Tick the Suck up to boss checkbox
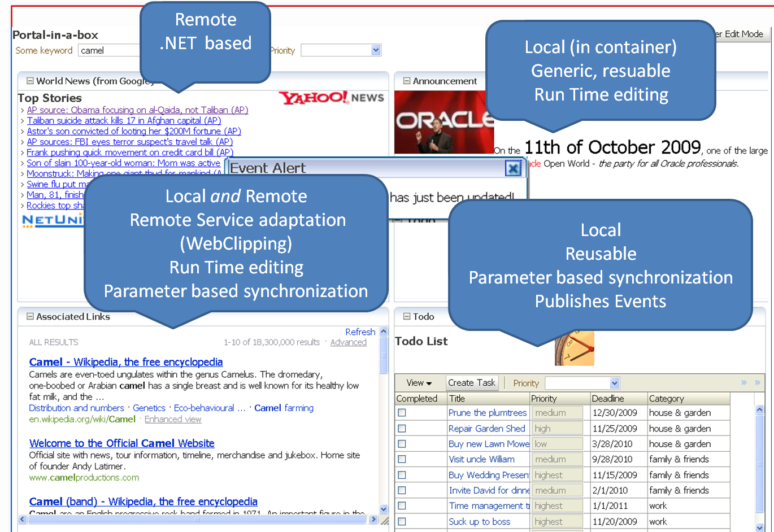Viewport: 774px width, 532px height. 402,522
